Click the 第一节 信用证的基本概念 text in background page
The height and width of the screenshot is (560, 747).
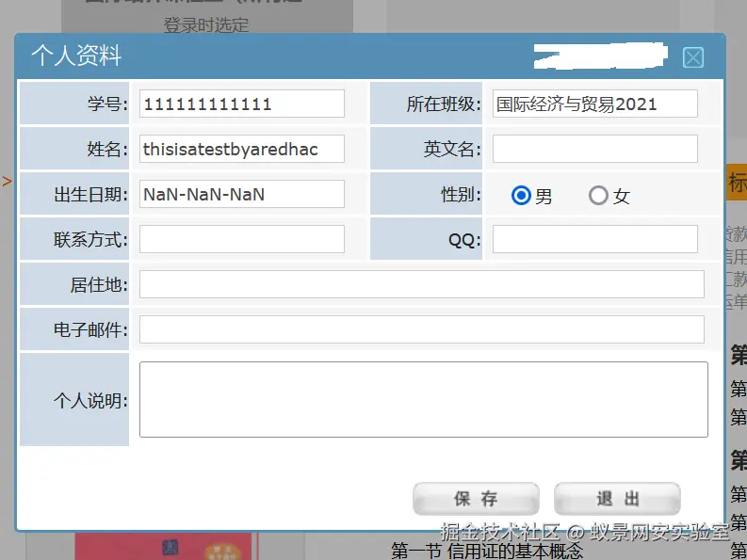pos(487,551)
